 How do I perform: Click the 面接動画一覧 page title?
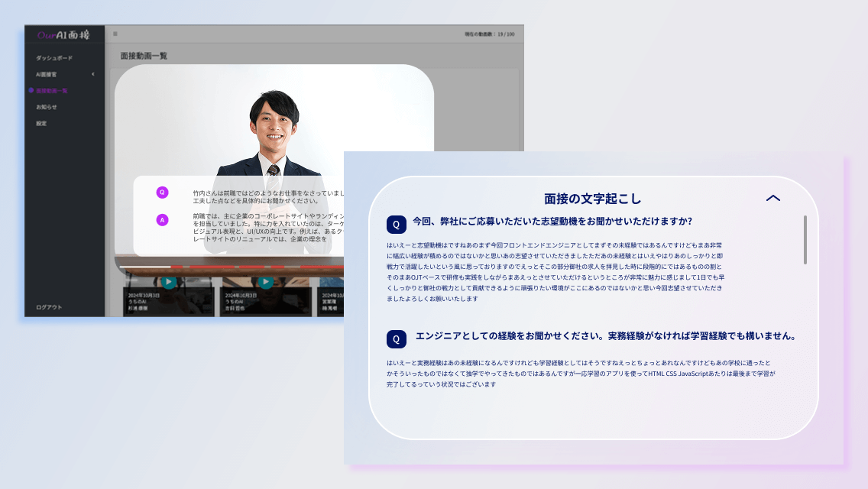point(144,55)
